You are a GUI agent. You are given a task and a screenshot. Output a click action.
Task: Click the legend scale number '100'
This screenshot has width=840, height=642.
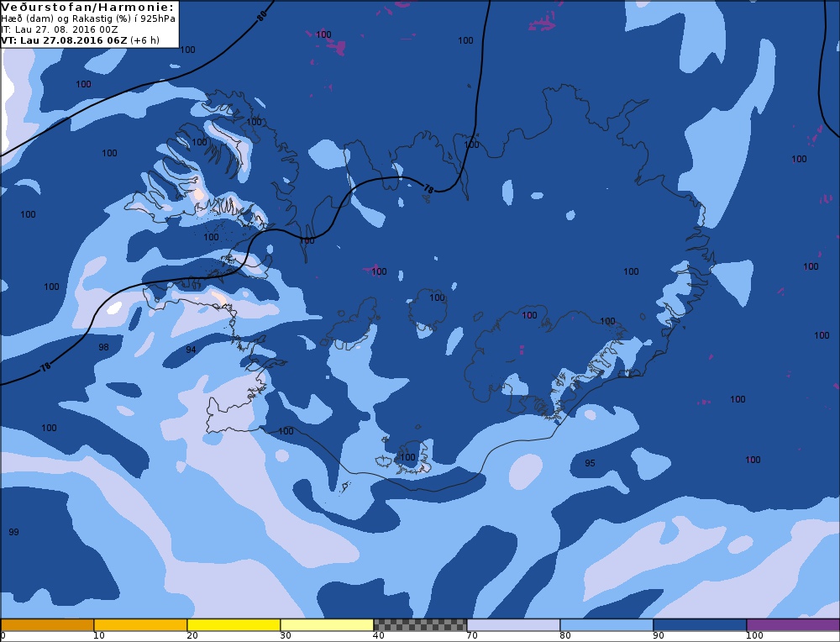(x=754, y=635)
